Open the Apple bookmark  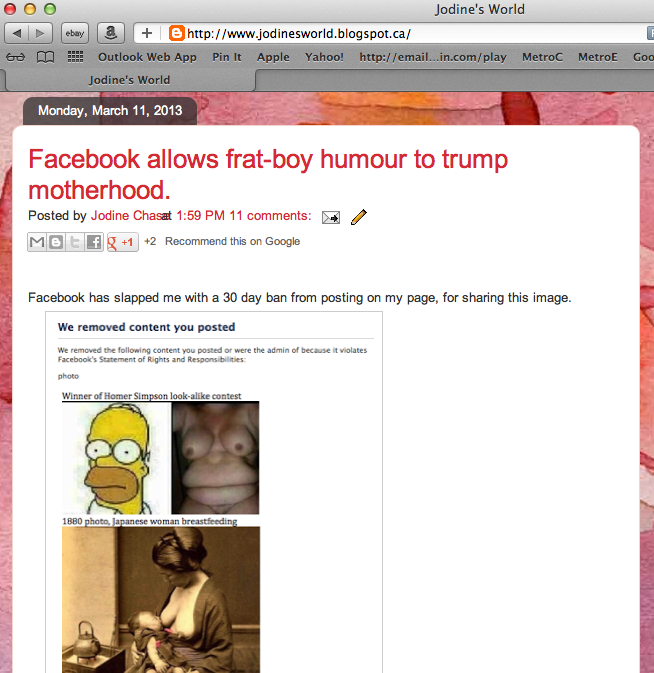[x=273, y=57]
